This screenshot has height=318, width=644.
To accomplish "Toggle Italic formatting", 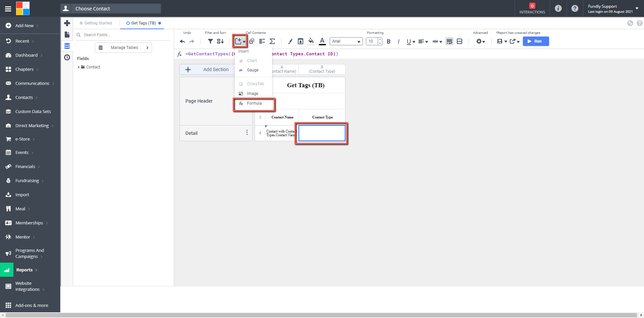I will pyautogui.click(x=398, y=41).
